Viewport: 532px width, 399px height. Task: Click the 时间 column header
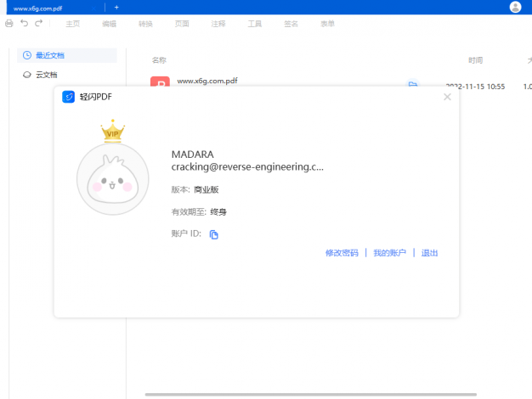tap(475, 60)
